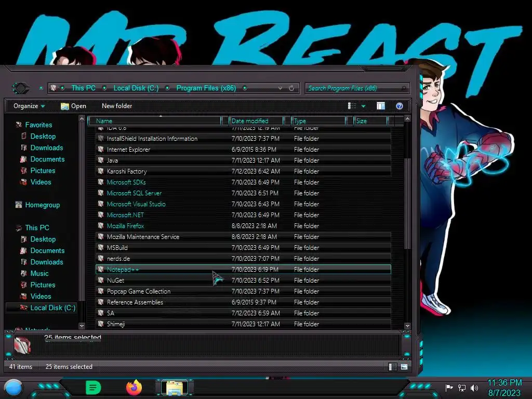Click the back navigation hexagon icon

tap(21, 88)
